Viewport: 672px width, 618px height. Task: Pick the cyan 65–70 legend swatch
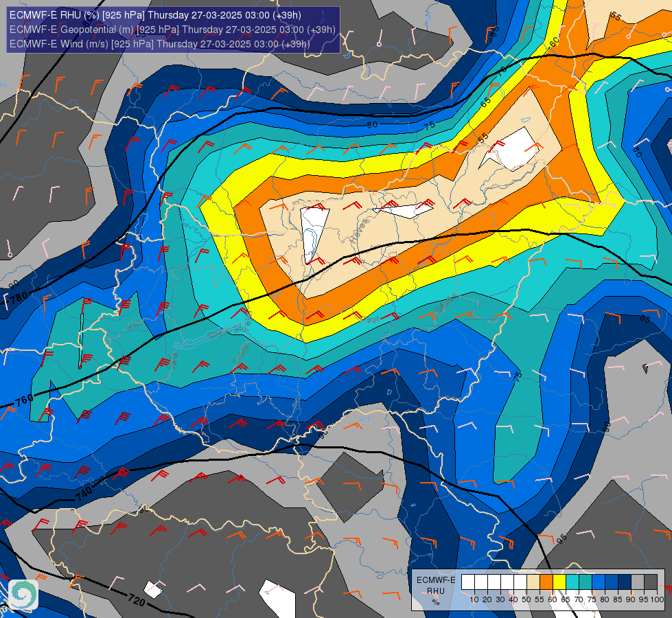pos(572,582)
